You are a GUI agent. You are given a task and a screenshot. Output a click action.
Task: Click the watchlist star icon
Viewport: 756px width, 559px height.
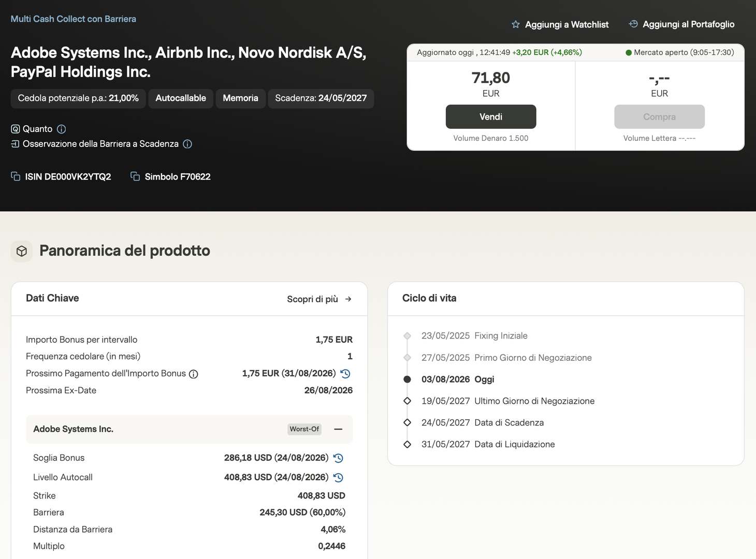516,24
